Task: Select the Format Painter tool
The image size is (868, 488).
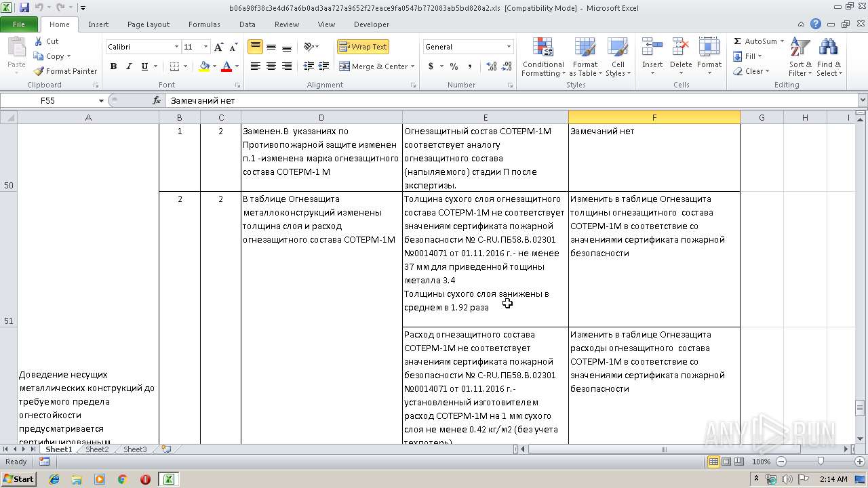Action: (x=66, y=71)
